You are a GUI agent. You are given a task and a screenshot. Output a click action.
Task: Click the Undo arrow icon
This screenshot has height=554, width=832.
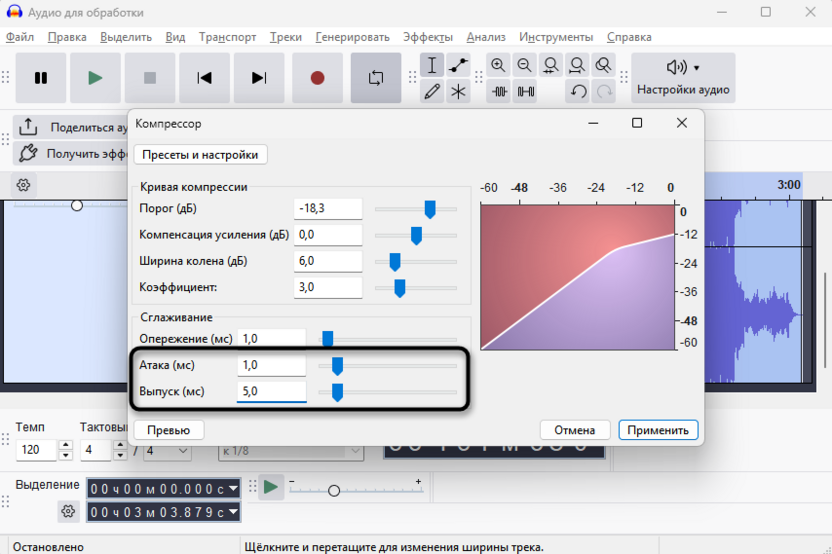click(578, 92)
